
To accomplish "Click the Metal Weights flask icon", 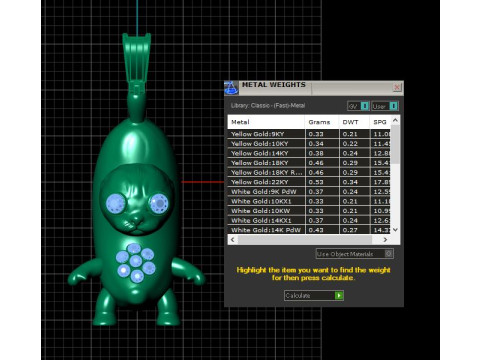I will tap(231, 88).
